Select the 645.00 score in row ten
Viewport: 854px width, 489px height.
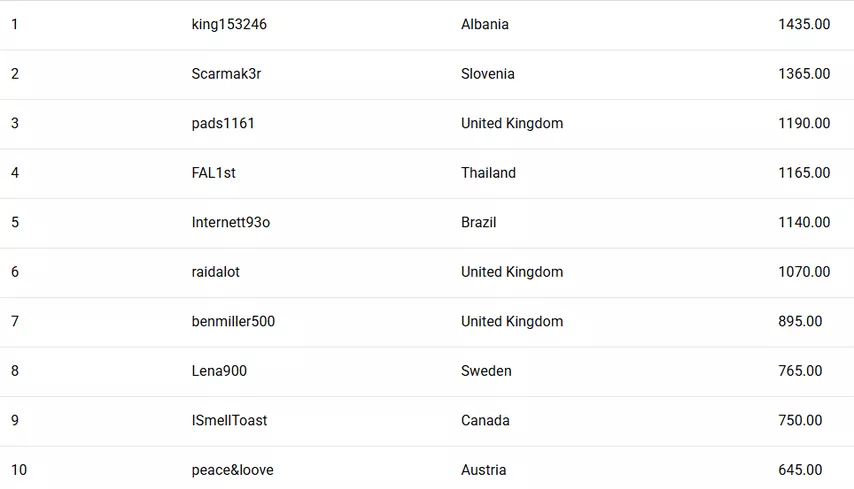pos(800,470)
